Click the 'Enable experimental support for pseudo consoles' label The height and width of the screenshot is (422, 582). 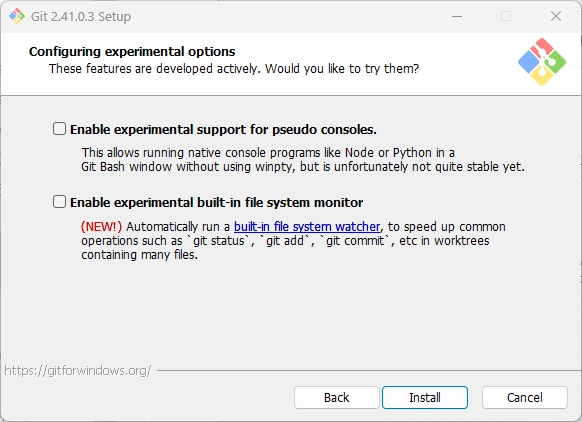pos(223,130)
